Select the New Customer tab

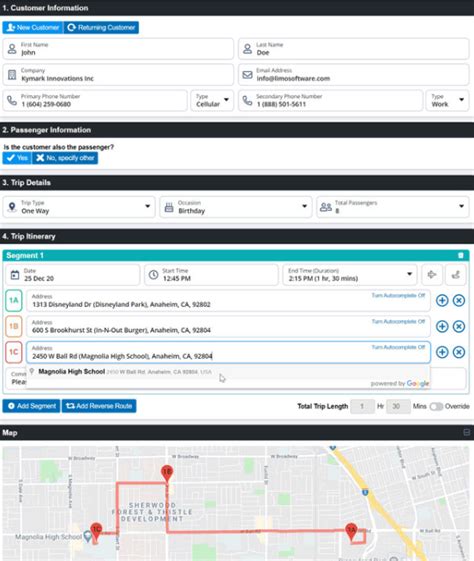tap(33, 28)
